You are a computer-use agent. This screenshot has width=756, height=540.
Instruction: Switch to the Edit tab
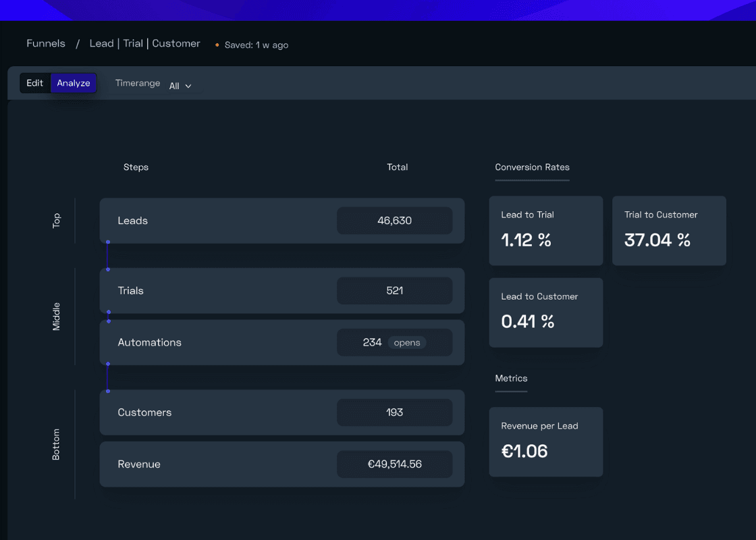click(x=35, y=83)
